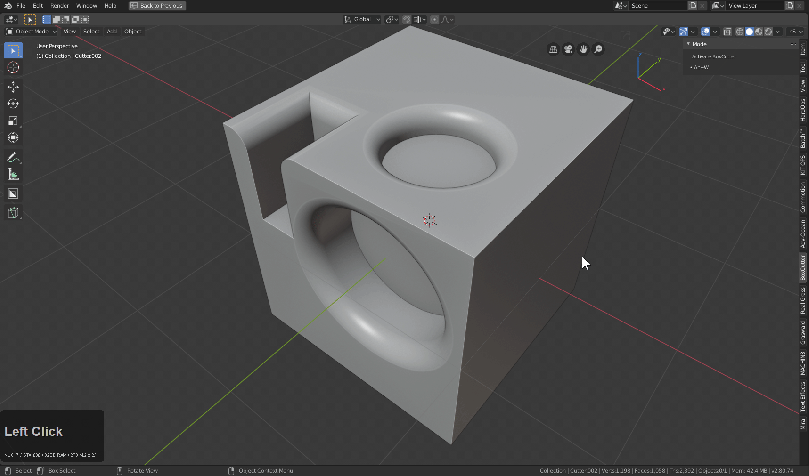The image size is (809, 476).
Task: Open the Add menu in viewport header
Action: click(x=111, y=31)
